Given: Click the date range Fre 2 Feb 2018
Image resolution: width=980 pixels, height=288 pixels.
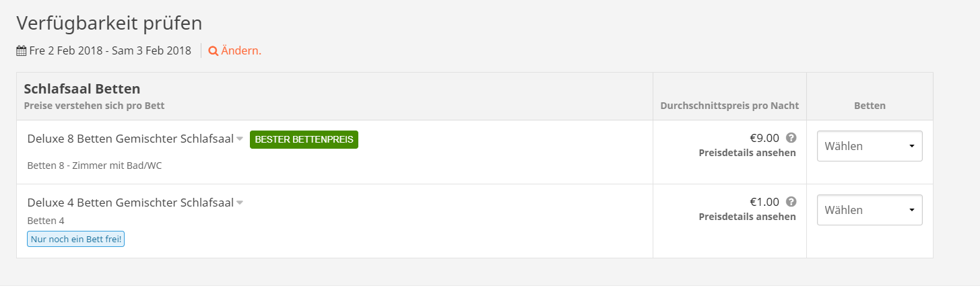Looking at the screenshot, I should [110, 50].
